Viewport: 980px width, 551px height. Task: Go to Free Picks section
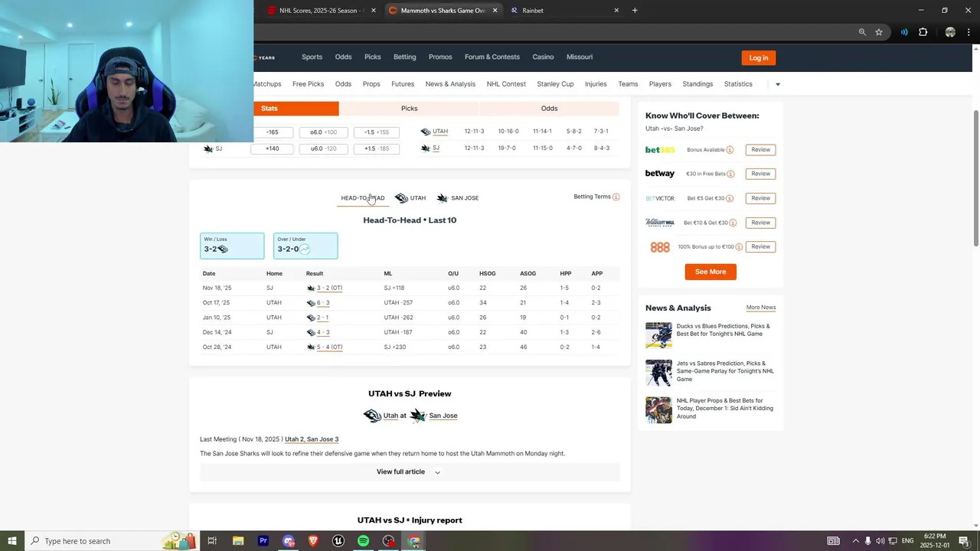click(x=308, y=84)
